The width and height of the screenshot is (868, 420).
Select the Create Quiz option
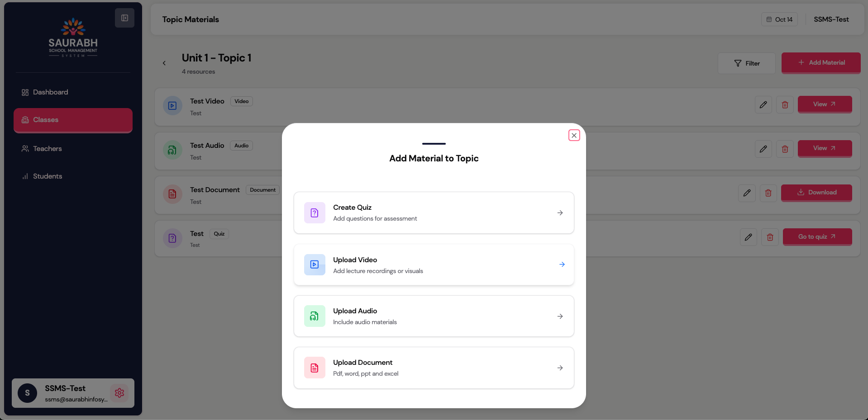pos(434,212)
